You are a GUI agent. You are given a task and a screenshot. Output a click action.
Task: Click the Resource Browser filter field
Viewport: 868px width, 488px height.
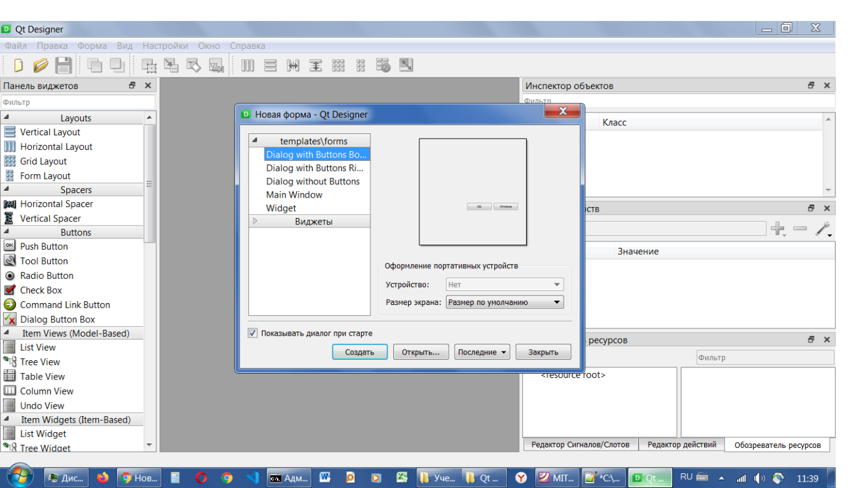(x=765, y=358)
